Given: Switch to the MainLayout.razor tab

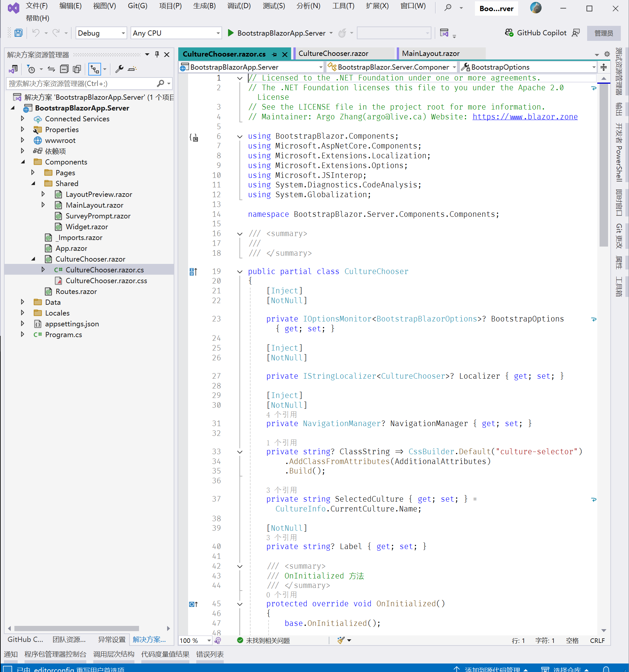Looking at the screenshot, I should coord(430,54).
